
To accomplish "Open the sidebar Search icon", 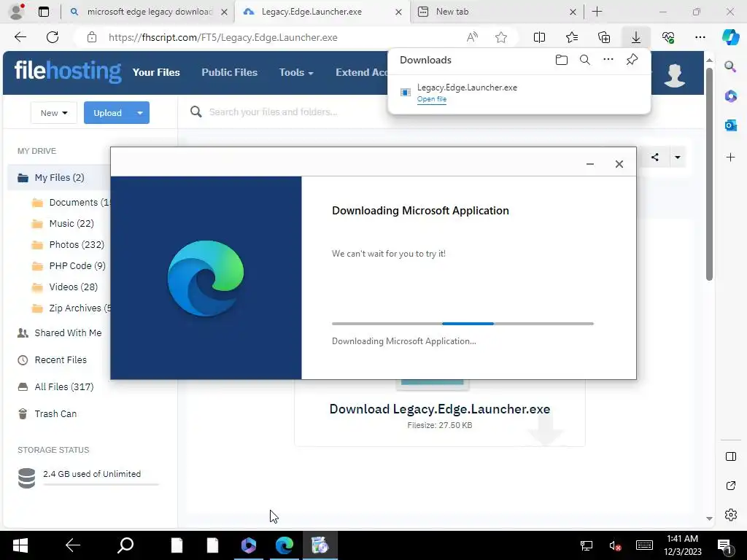I will pyautogui.click(x=730, y=66).
